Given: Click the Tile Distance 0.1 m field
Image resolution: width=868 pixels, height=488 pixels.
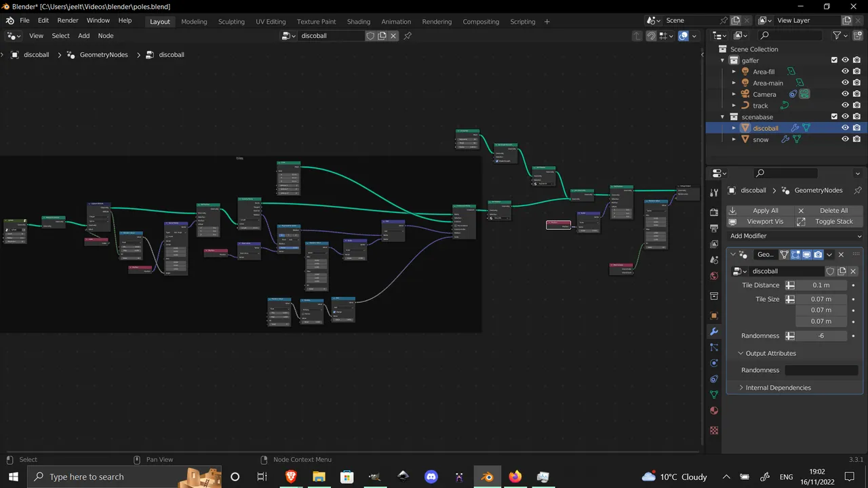Looking at the screenshot, I should (x=821, y=285).
